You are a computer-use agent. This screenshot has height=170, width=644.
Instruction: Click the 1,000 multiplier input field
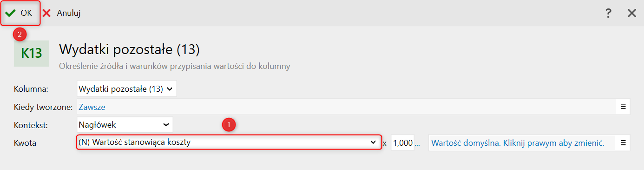click(x=402, y=143)
